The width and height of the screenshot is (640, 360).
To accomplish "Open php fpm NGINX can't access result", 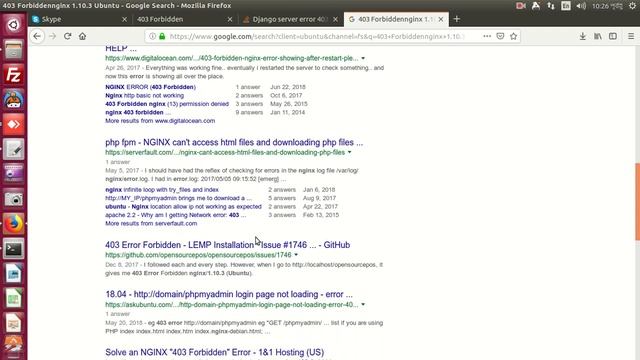I will [x=234, y=142].
